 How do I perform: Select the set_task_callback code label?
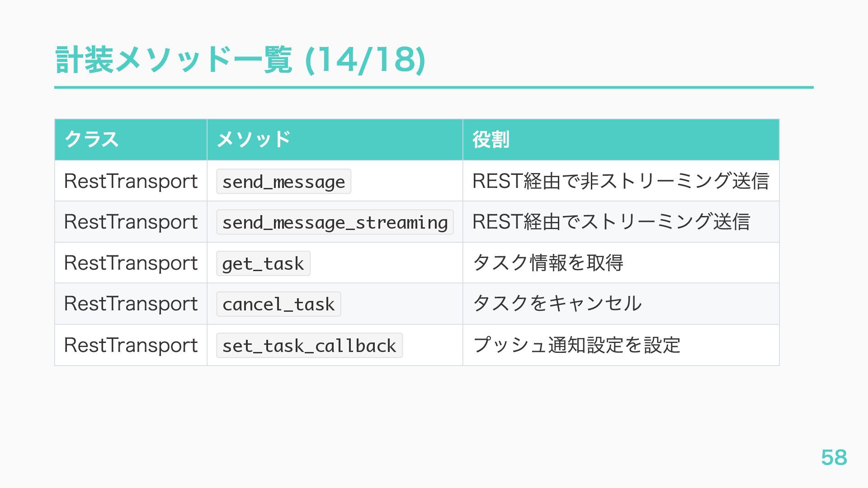(309, 346)
